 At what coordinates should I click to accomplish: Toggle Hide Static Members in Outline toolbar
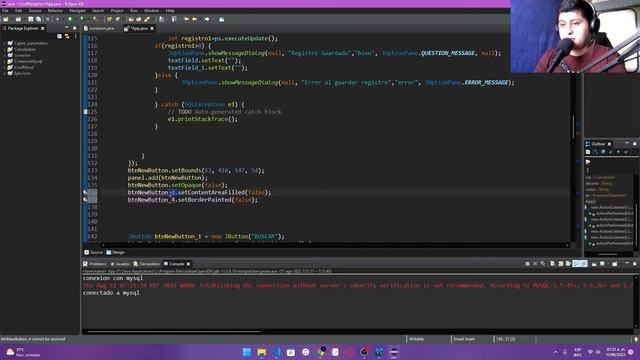611,152
